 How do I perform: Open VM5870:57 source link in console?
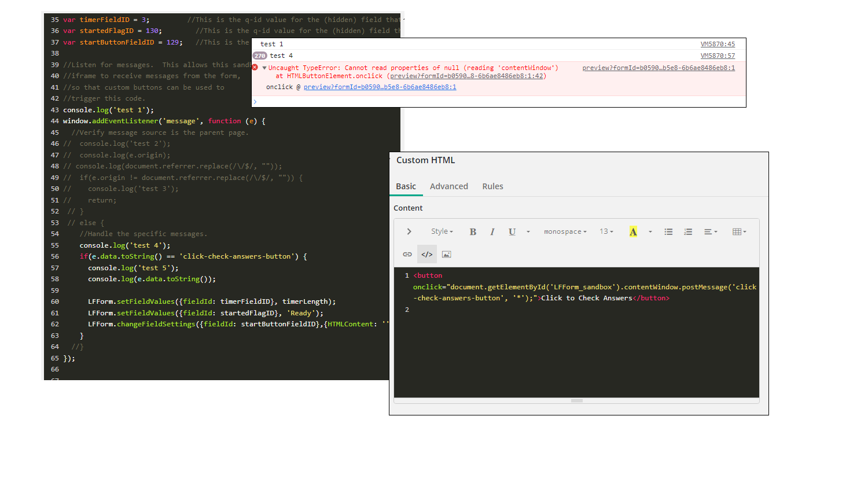click(x=718, y=56)
